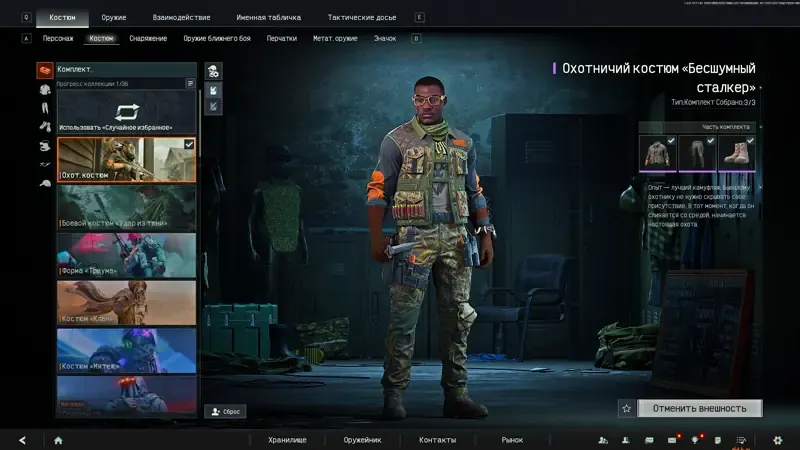The width and height of the screenshot is (800, 450).
Task: Select Охот. костюм outfit card
Action: [x=126, y=160]
